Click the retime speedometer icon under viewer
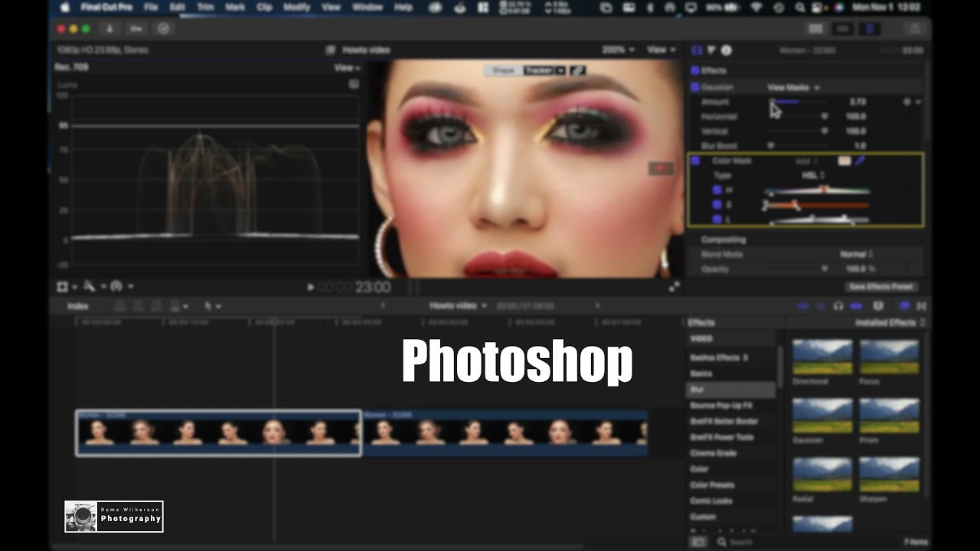Image resolution: width=980 pixels, height=551 pixels. coord(116,286)
